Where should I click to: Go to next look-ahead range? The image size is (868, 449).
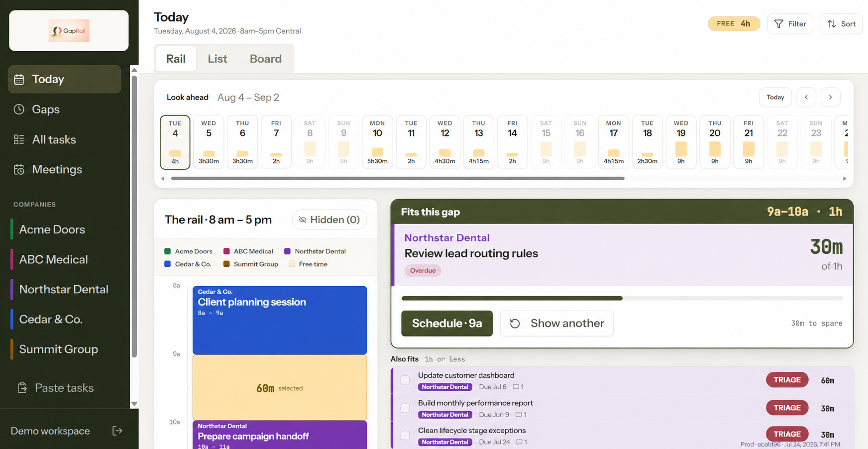tap(830, 97)
